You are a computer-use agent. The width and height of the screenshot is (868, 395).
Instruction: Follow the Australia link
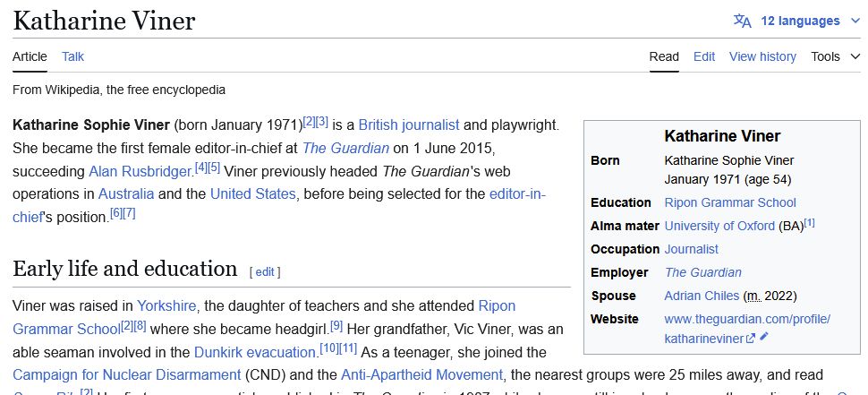tap(126, 194)
